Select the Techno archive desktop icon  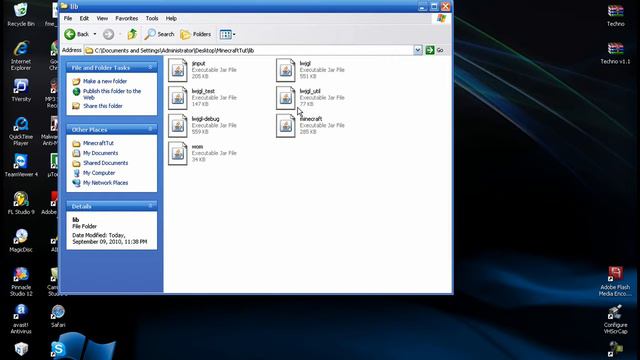pyautogui.click(x=616, y=16)
